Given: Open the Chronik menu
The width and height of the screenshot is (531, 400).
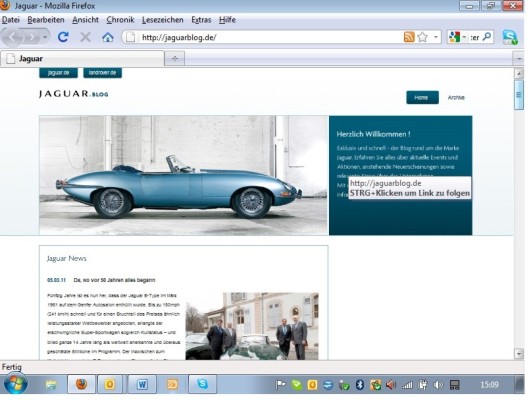Looking at the screenshot, I should pyautogui.click(x=120, y=20).
